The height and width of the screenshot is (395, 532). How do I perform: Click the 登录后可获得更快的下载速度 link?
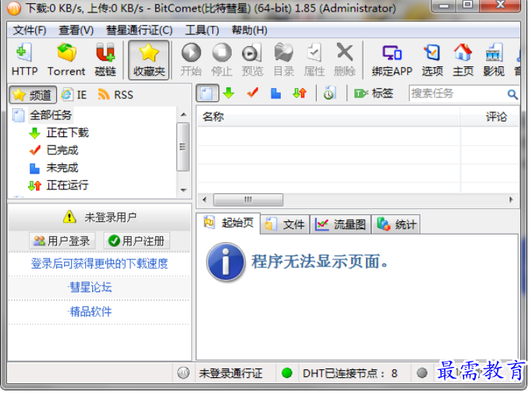click(99, 264)
